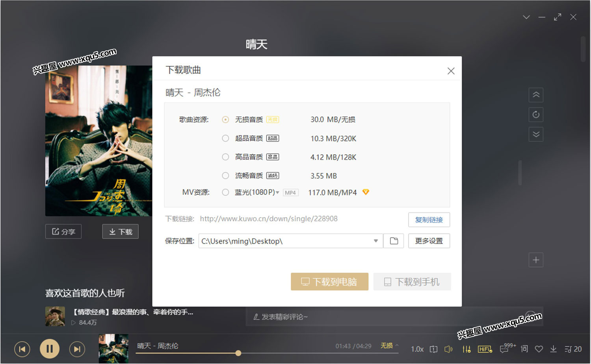The image size is (591, 364).
Task: Open the equalizer sound effects icon
Action: pos(466,349)
